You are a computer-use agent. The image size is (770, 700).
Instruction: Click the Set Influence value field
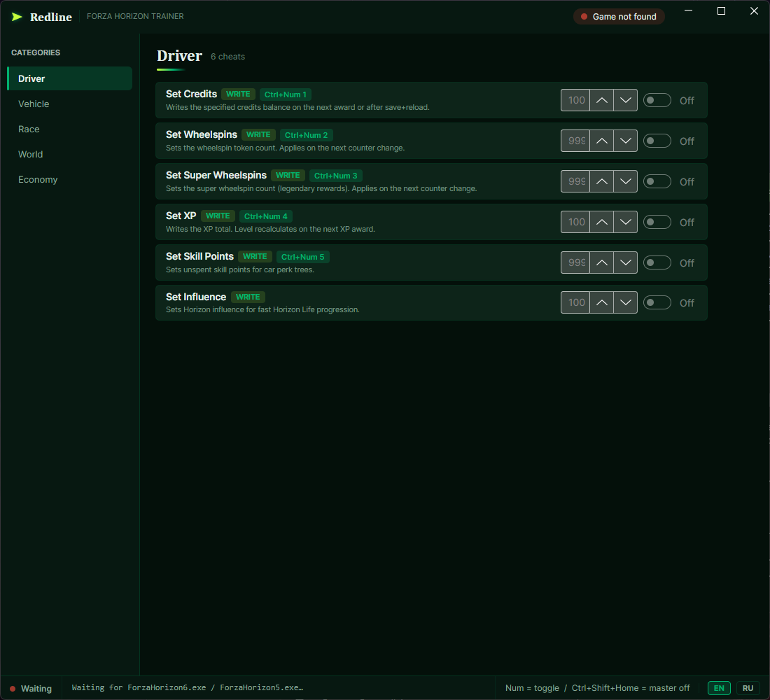[x=575, y=302]
